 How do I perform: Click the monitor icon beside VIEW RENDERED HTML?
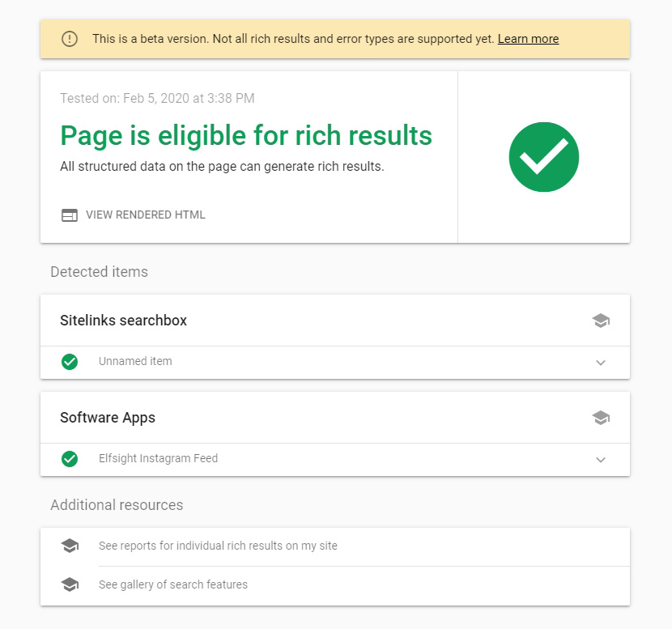pyautogui.click(x=69, y=215)
